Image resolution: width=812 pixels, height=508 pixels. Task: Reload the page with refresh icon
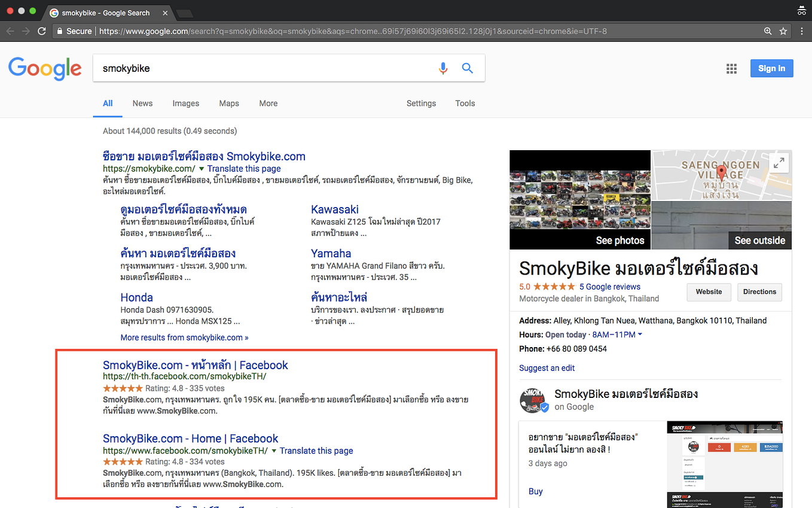click(42, 31)
